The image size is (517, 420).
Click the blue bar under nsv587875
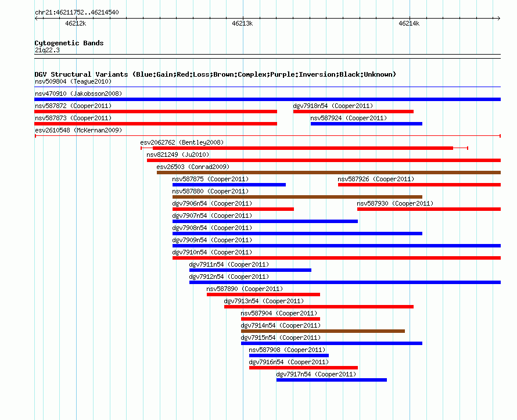[x=229, y=185]
